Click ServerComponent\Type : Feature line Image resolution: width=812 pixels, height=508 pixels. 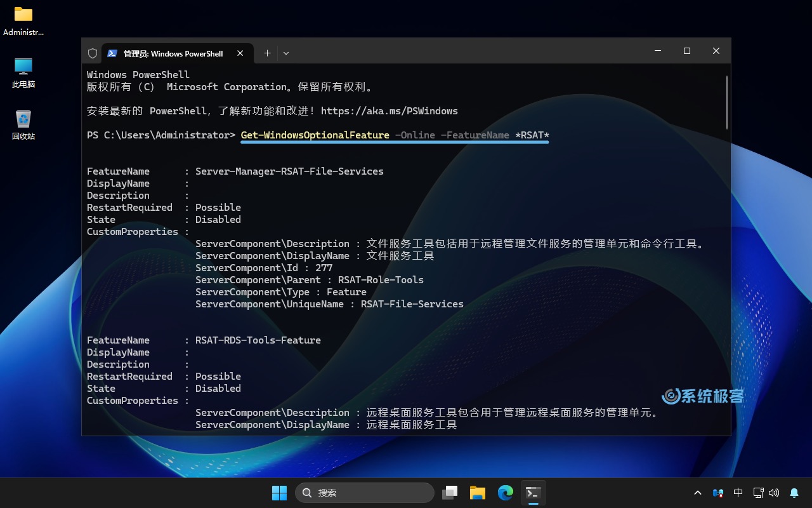click(x=281, y=292)
